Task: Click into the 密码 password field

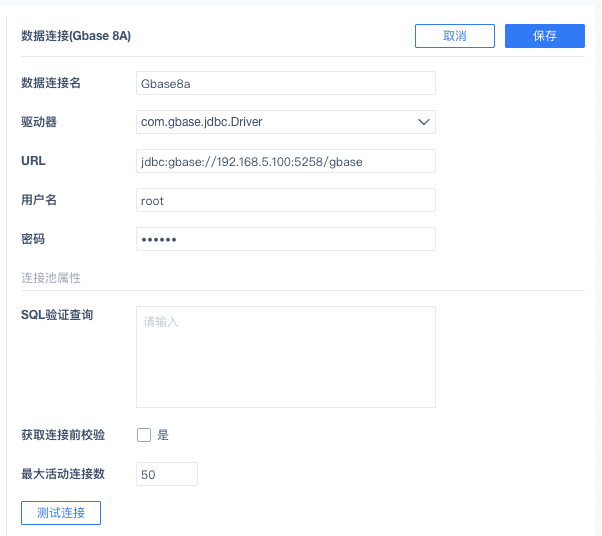Action: (x=286, y=239)
